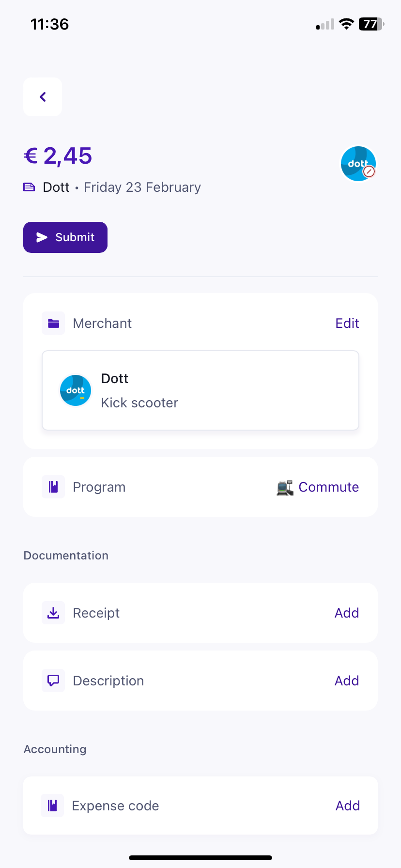
Task: Select the Dott Kick scooter merchant card
Action: (x=200, y=390)
